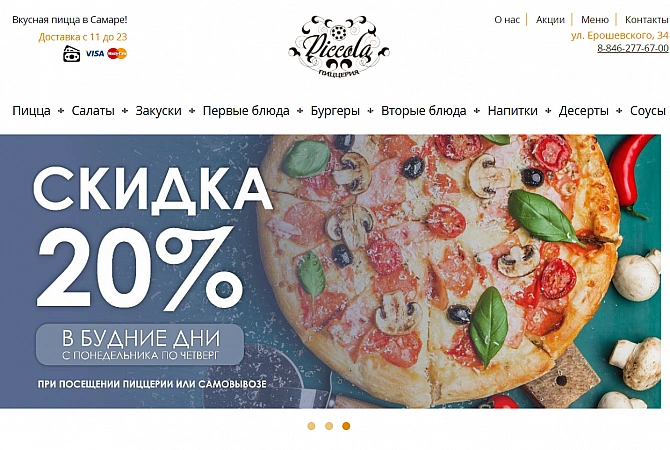
Task: Click the 20% discount banner
Action: point(330,271)
